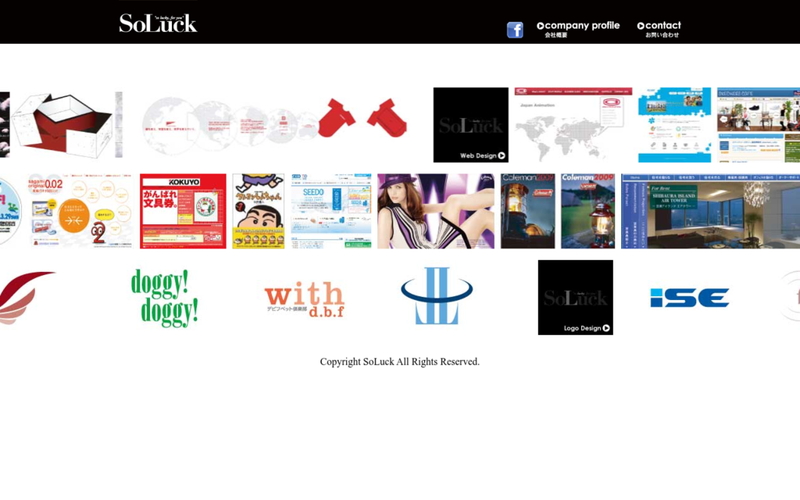This screenshot has height=500, width=800.
Task: Open the Web Design category tile
Action: coord(471,125)
